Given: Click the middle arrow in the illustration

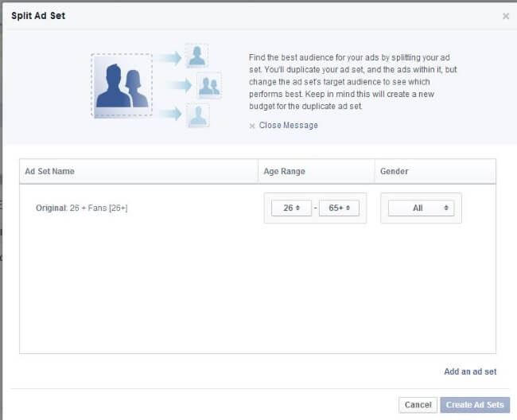Looking at the screenshot, I should click(x=178, y=85).
